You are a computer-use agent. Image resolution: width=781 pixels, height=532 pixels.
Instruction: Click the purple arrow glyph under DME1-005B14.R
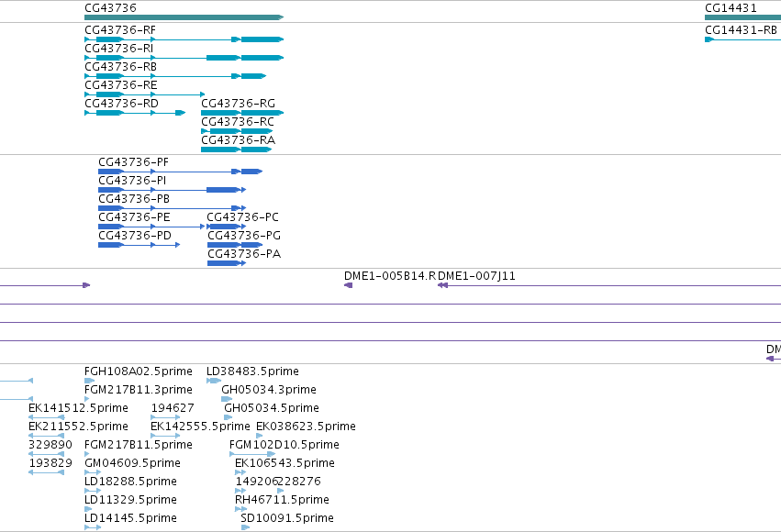coord(349,285)
